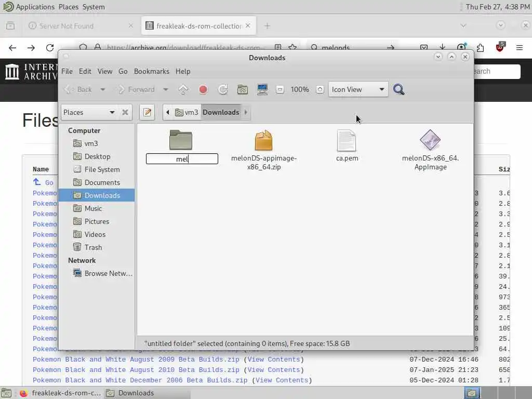Reset zoom via the 100% label
Screen dimensions: 532x399
(x=300, y=89)
